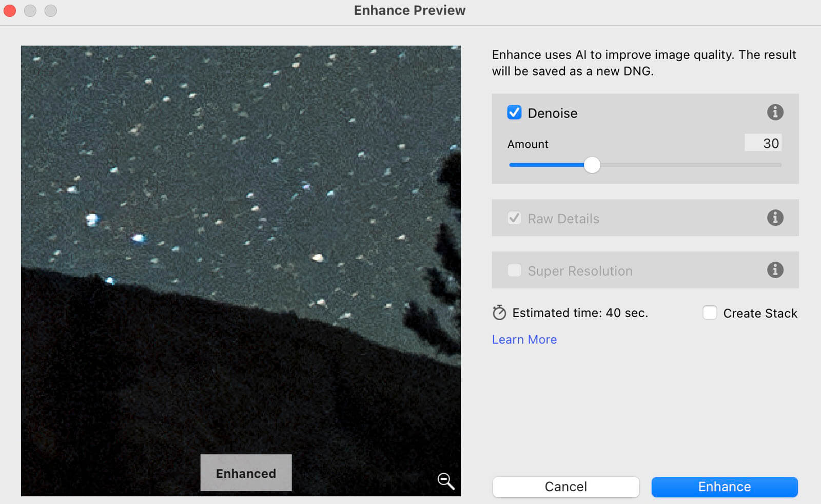Disable the Denoise checkbox
This screenshot has height=504, width=821.
(514, 113)
